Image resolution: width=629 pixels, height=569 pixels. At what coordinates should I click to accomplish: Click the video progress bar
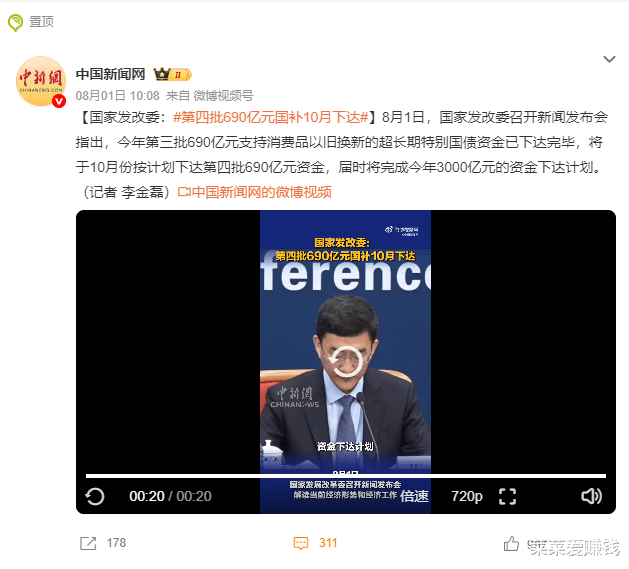tap(346, 476)
